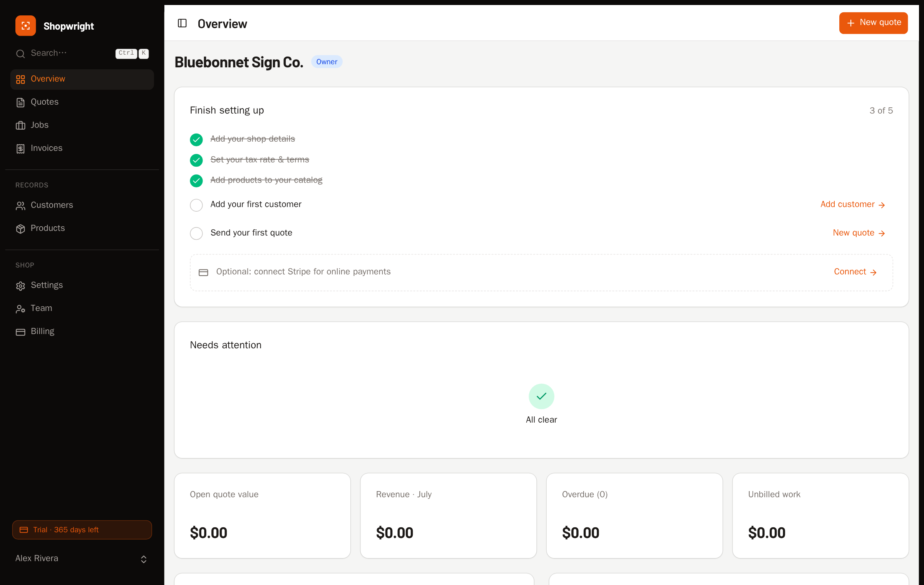This screenshot has width=924, height=585.
Task: Click the 'Overview' page title in header
Action: (x=222, y=24)
